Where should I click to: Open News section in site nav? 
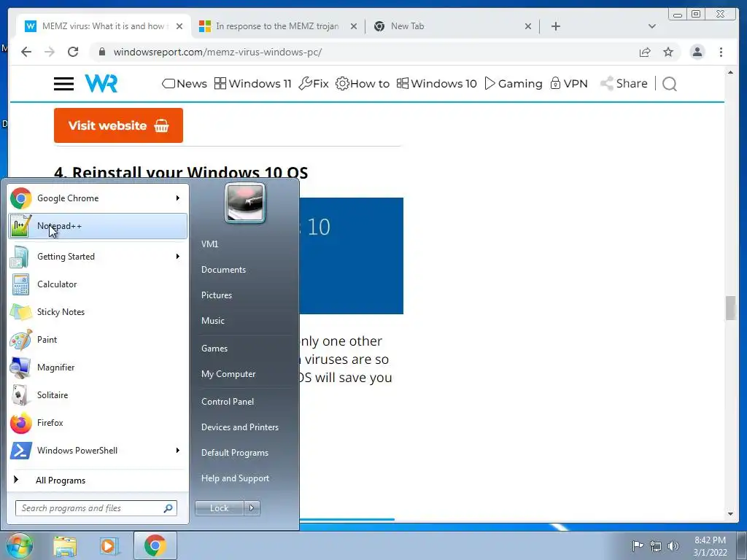pyautogui.click(x=185, y=84)
